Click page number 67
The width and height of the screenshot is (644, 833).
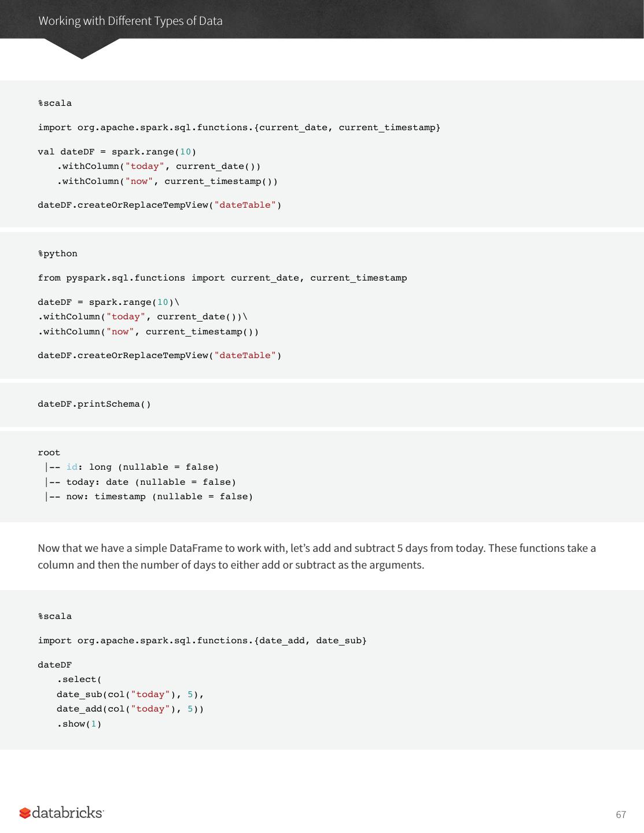click(x=620, y=814)
